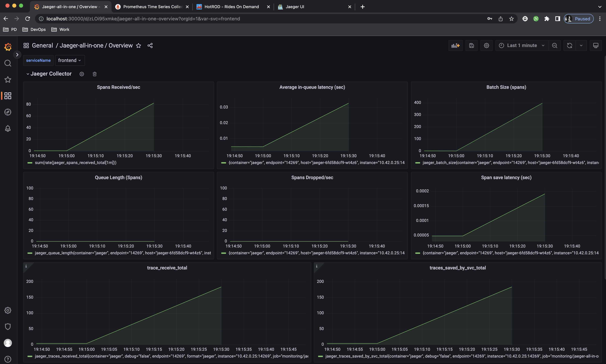Collapse the Jaeger Collector row
The height and width of the screenshot is (364, 606).
click(28, 74)
